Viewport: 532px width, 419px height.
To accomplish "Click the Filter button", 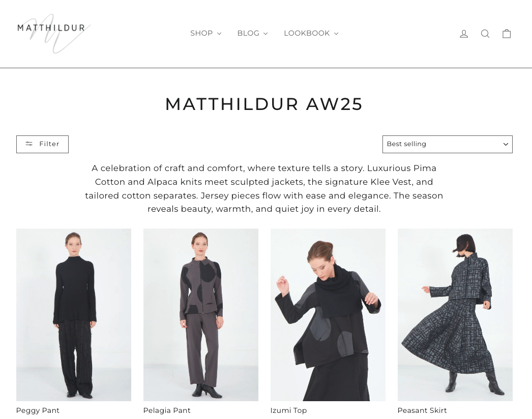I will coord(42,144).
